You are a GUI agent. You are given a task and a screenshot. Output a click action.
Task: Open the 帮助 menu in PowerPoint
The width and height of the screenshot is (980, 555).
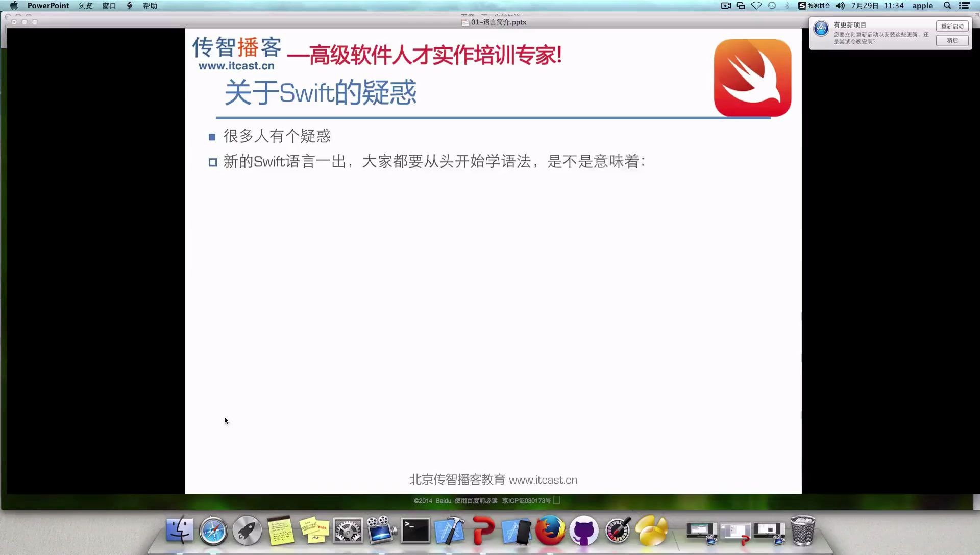click(150, 6)
